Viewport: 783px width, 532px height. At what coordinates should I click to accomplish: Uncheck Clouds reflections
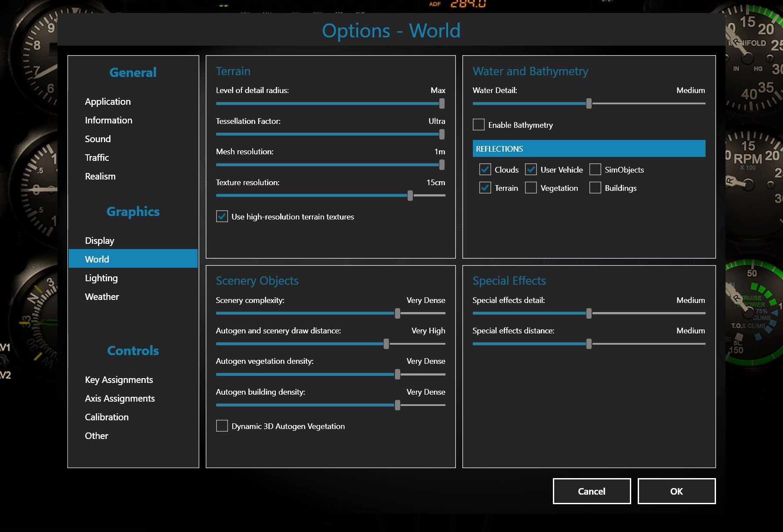485,170
